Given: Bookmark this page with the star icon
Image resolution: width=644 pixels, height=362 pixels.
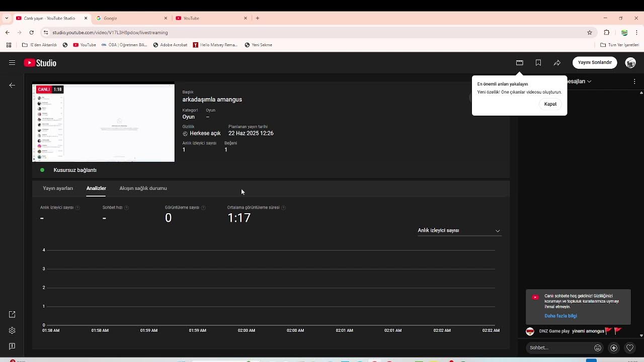Looking at the screenshot, I should [590, 32].
